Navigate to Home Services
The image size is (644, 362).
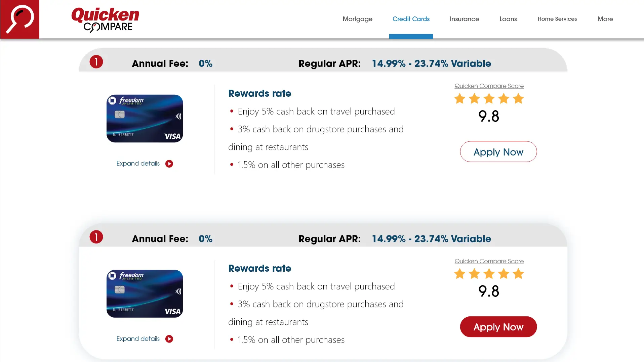coord(557,19)
